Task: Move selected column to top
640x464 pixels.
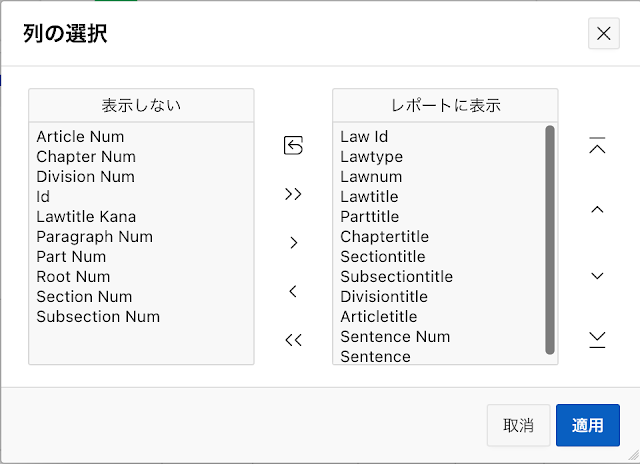Action: [597, 146]
